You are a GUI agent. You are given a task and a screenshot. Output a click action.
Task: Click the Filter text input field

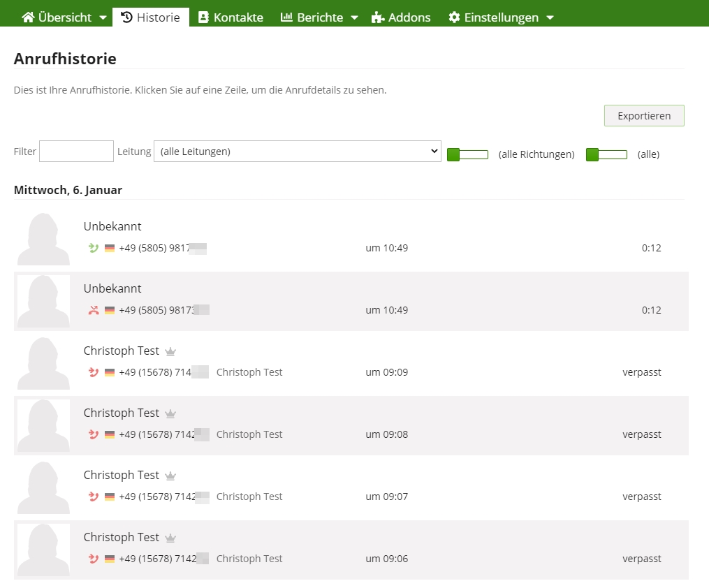click(x=76, y=152)
